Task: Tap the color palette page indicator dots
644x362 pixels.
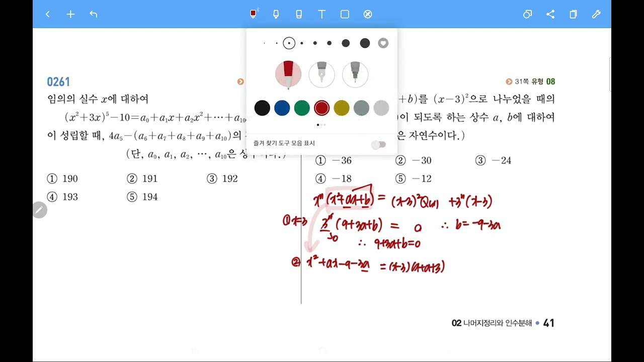Action: tap(321, 125)
